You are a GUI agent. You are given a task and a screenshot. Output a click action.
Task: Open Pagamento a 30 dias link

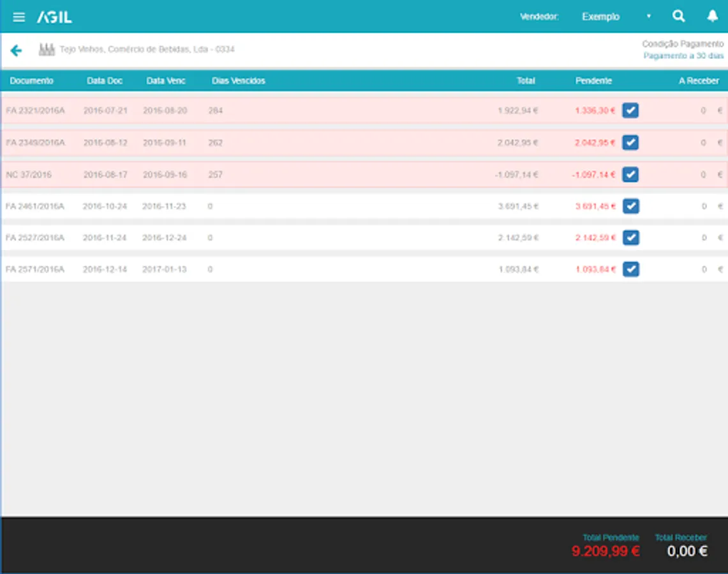683,55
